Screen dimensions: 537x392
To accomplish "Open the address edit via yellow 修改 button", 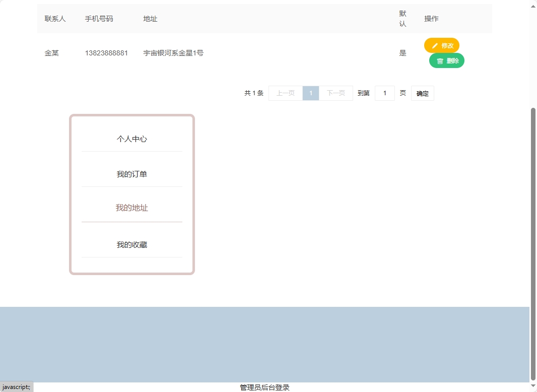I will tap(442, 45).
